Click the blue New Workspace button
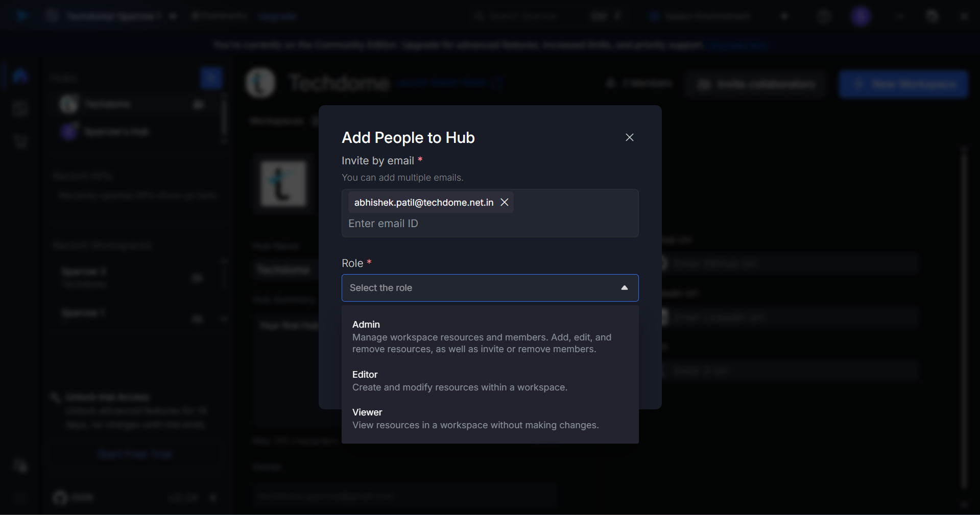Viewport: 980px width, 515px height. [903, 84]
